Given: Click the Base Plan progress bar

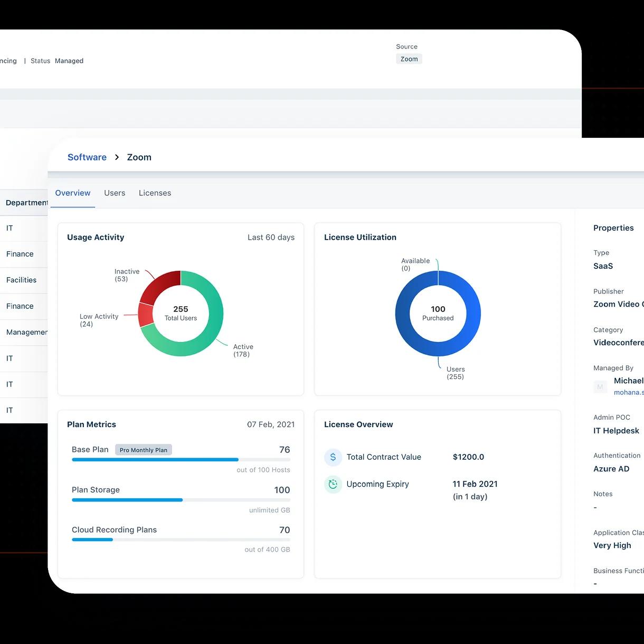Looking at the screenshot, I should point(181,460).
